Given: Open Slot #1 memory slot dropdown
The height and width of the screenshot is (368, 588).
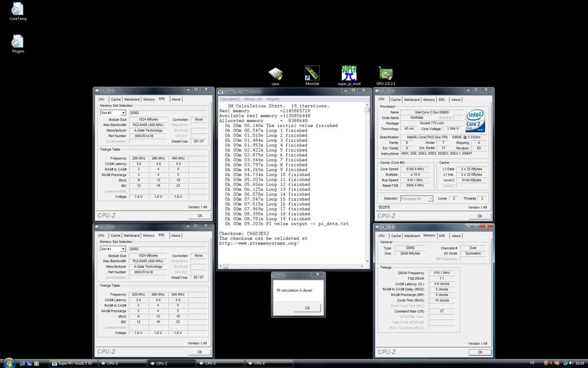Looking at the screenshot, I should coord(123,249).
